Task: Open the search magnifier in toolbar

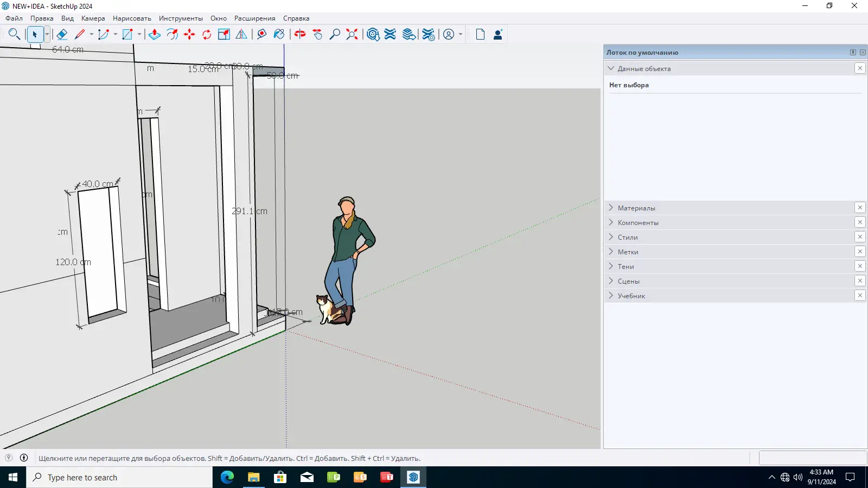Action: click(x=14, y=35)
